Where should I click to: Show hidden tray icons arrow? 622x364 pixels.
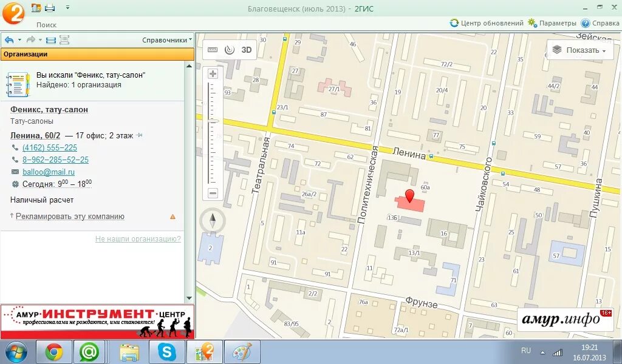click(542, 352)
